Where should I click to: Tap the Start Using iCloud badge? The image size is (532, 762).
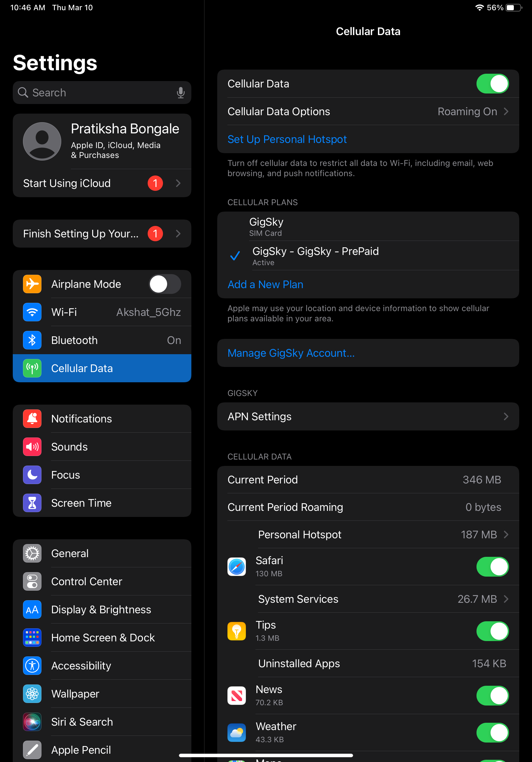point(155,183)
